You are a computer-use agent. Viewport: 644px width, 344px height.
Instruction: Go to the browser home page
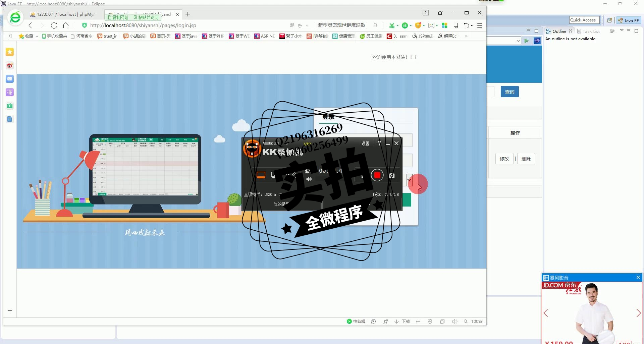[x=66, y=25]
